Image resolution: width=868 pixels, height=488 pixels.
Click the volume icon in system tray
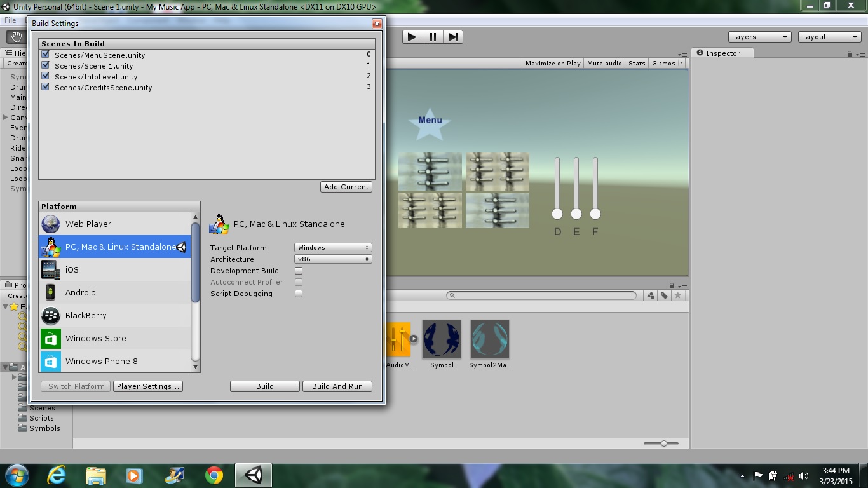pyautogui.click(x=804, y=476)
